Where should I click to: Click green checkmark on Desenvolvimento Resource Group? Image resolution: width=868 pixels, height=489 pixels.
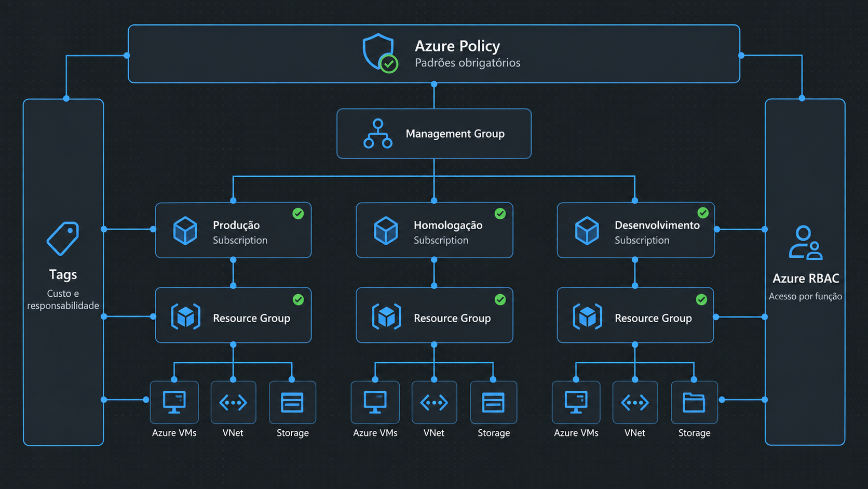[x=701, y=299]
